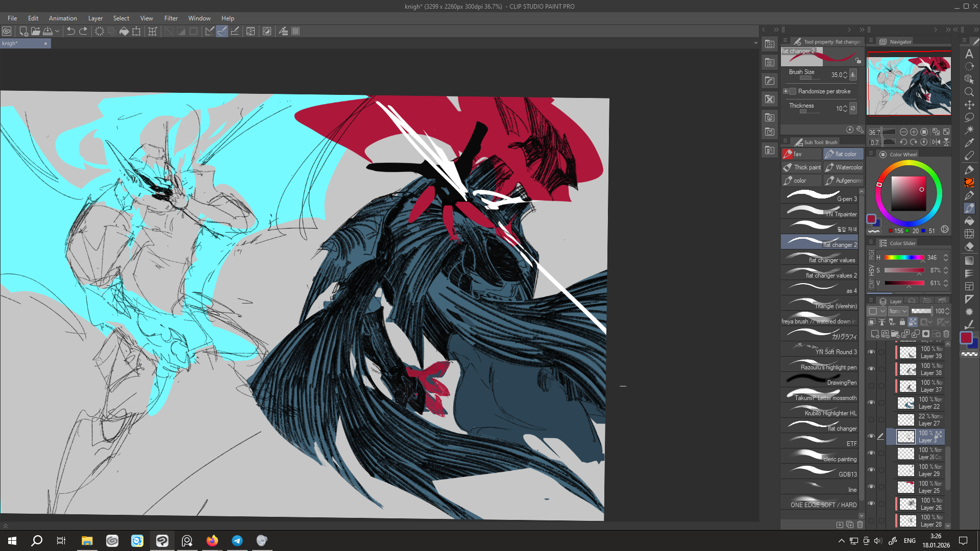Open the Filter menu

(x=170, y=18)
